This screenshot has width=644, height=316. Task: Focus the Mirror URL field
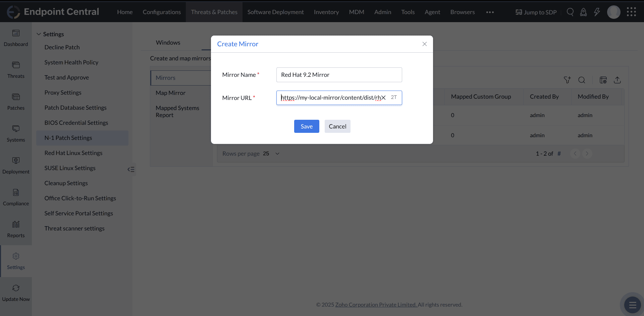coord(339,98)
